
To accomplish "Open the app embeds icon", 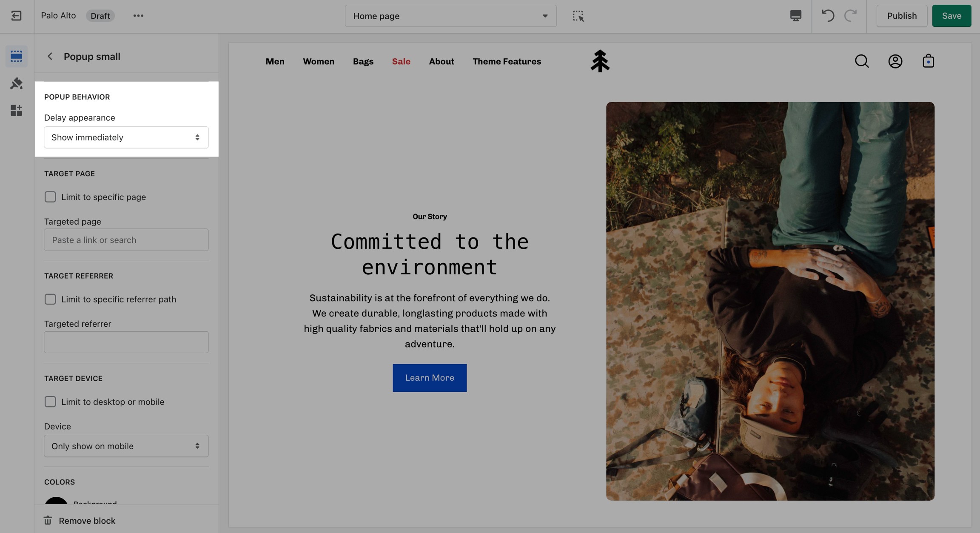I will click(x=16, y=111).
